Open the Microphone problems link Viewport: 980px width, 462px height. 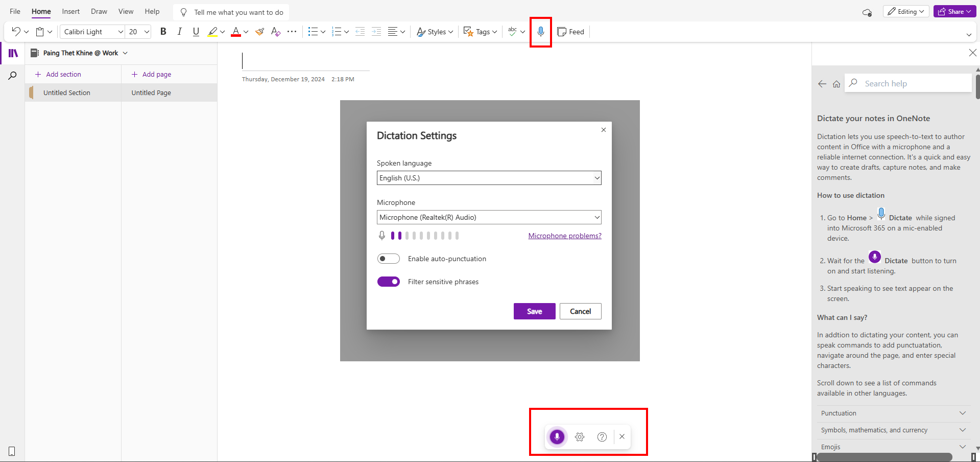pyautogui.click(x=565, y=236)
